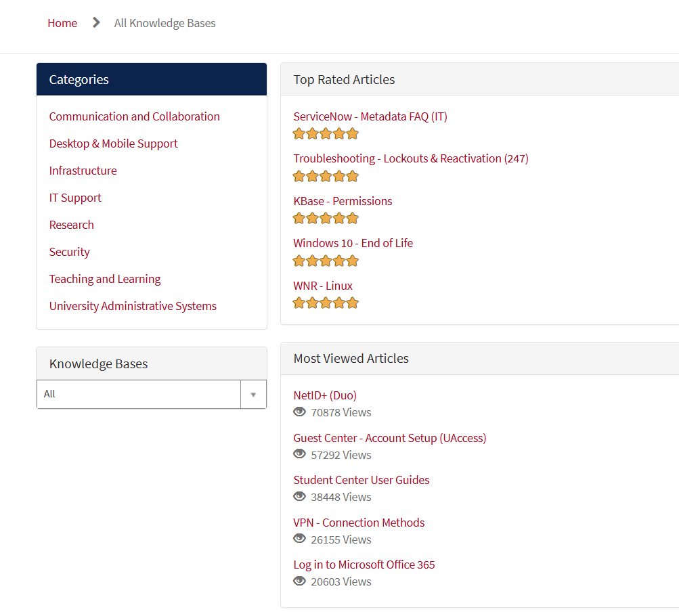Click the eye icon beside 26155 Views
Screen dimensions: 679x616
tap(299, 539)
